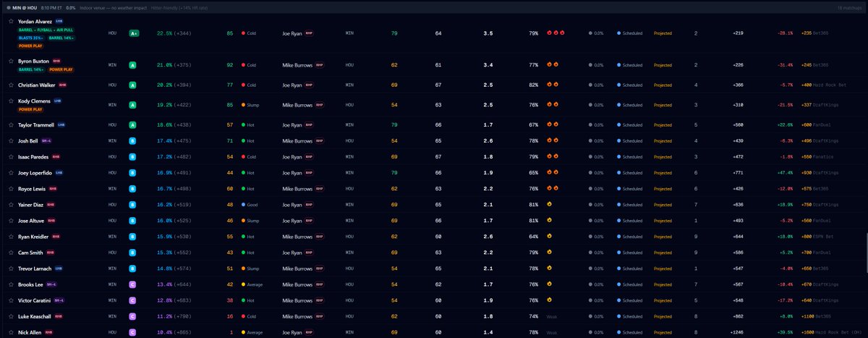Click the star icon beside Brooks Lee
The height and width of the screenshot is (338, 868).
pyautogui.click(x=11, y=284)
